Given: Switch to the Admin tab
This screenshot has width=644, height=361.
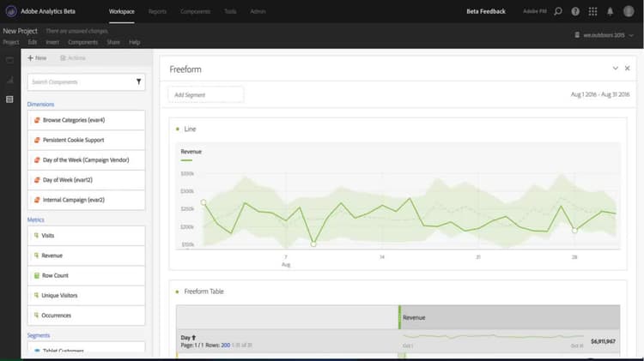Looking at the screenshot, I should [x=258, y=11].
